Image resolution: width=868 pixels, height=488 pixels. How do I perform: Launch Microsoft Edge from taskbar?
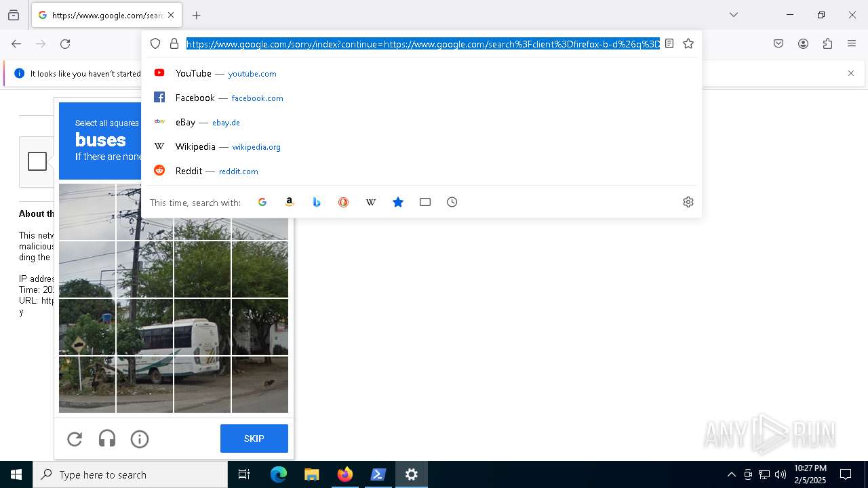pos(279,474)
